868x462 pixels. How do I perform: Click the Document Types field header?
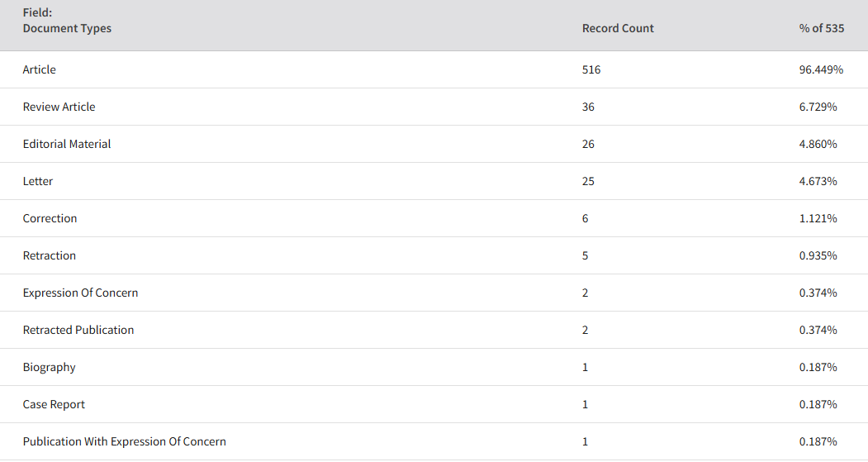tap(67, 28)
